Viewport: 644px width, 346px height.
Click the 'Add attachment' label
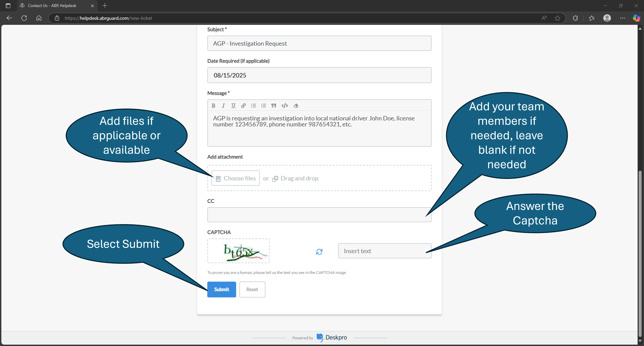225,157
